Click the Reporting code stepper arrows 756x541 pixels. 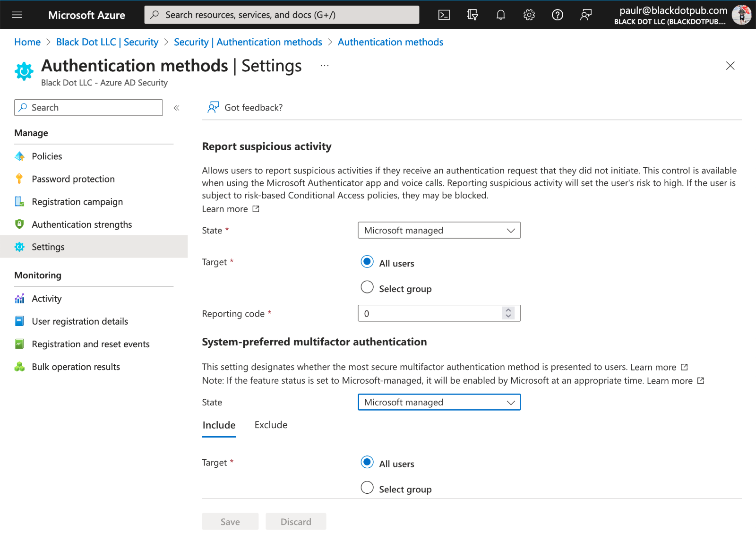508,313
